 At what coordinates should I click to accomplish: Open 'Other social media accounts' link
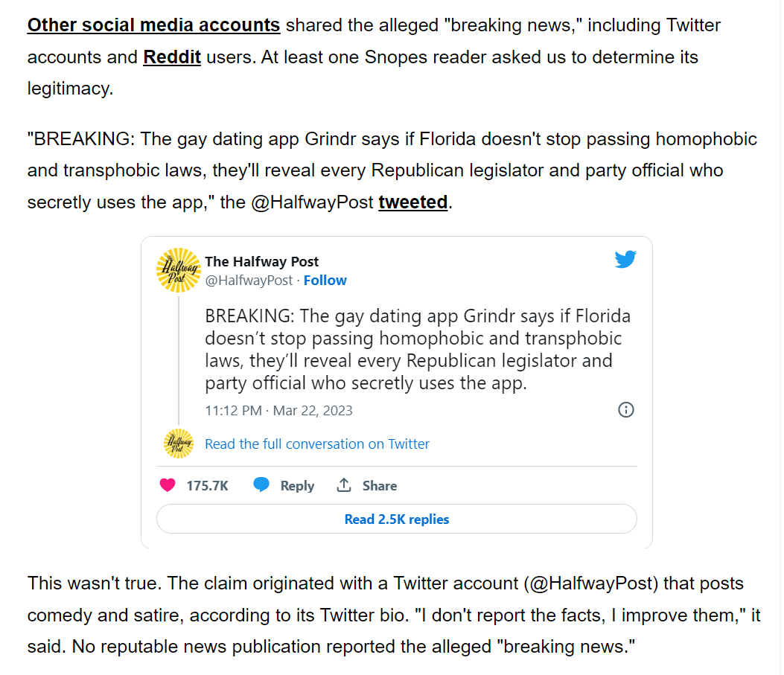(153, 25)
